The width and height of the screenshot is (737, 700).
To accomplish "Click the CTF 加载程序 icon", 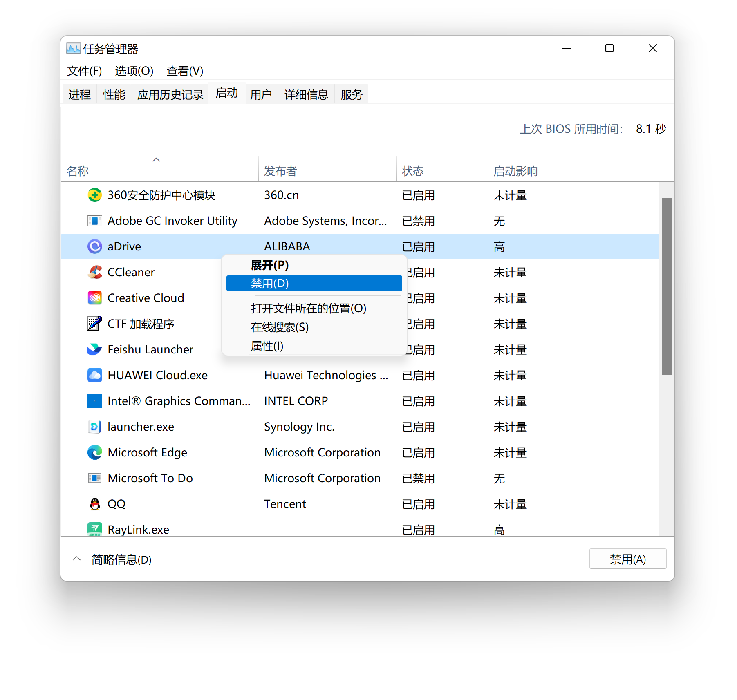I will coord(95,324).
